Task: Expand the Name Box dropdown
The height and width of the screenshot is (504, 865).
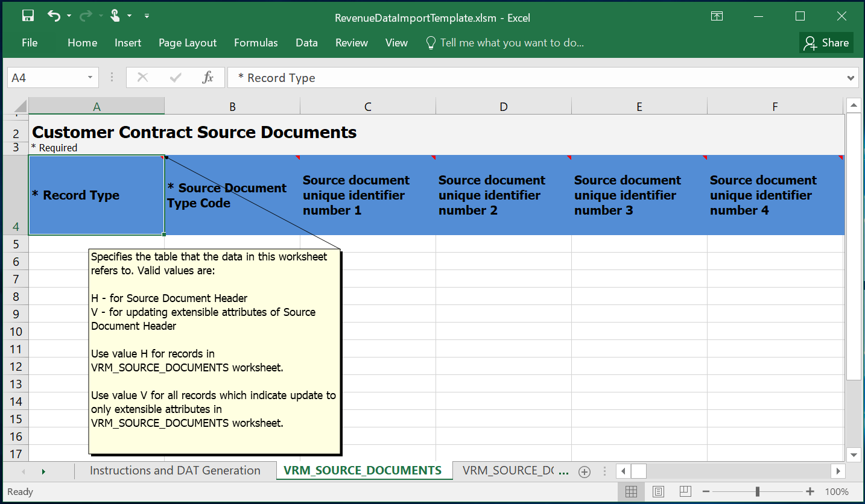Action: pos(90,78)
